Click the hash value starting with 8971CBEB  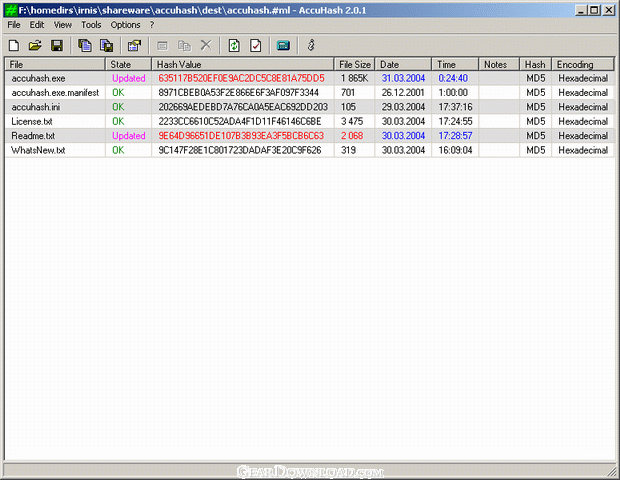pos(238,93)
